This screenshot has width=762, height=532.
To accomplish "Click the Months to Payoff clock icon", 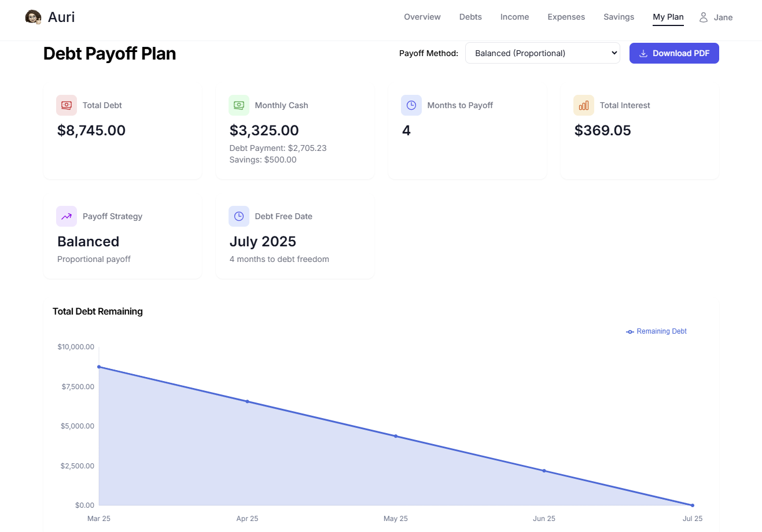I will (x=411, y=105).
